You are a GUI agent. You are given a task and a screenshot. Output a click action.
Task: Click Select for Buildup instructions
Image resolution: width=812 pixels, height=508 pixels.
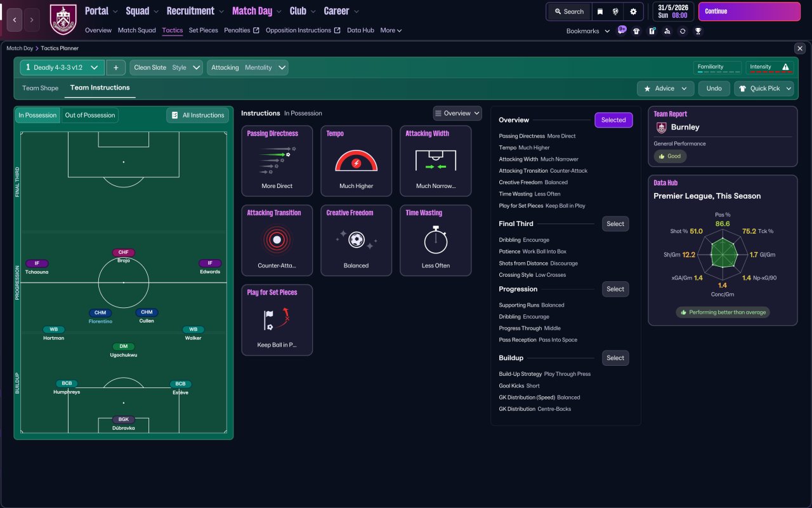(x=615, y=358)
